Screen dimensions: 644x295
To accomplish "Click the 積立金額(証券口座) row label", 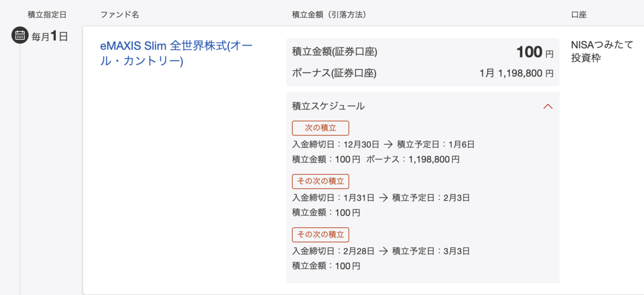I will 334,52.
